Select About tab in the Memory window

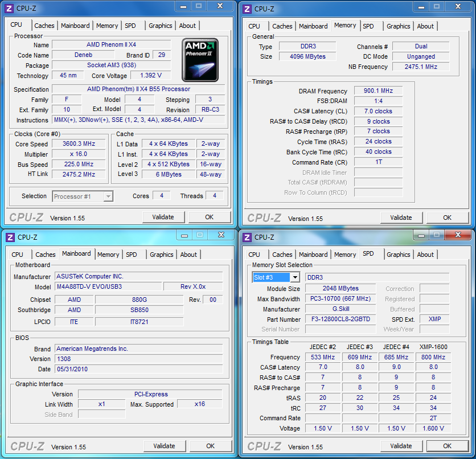pos(425,26)
